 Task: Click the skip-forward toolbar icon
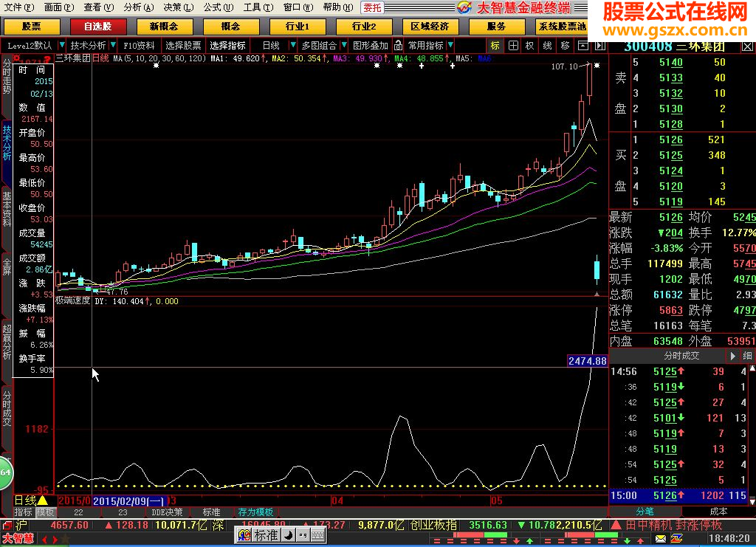(599, 46)
